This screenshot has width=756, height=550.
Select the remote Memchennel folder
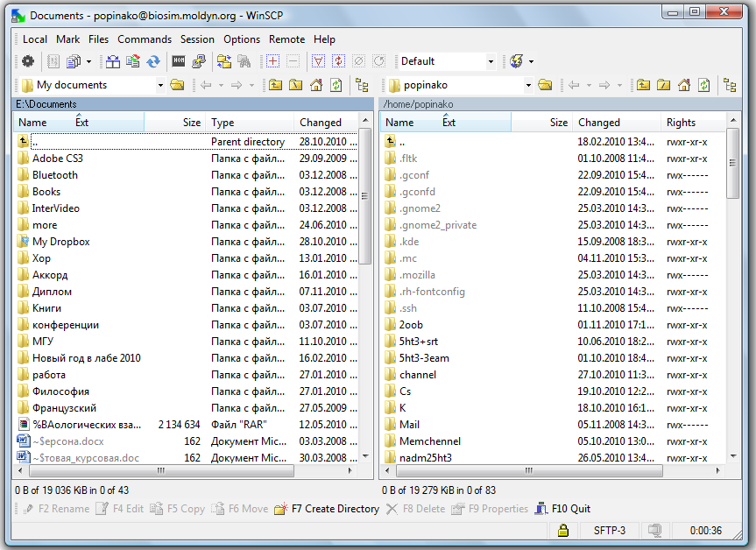click(x=422, y=441)
